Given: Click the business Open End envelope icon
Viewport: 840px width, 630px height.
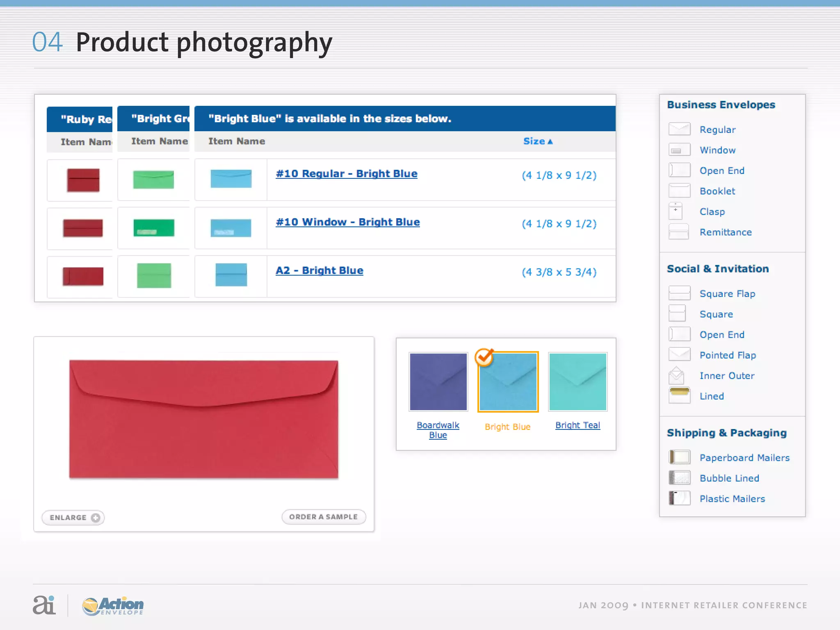Looking at the screenshot, I should pyautogui.click(x=679, y=170).
